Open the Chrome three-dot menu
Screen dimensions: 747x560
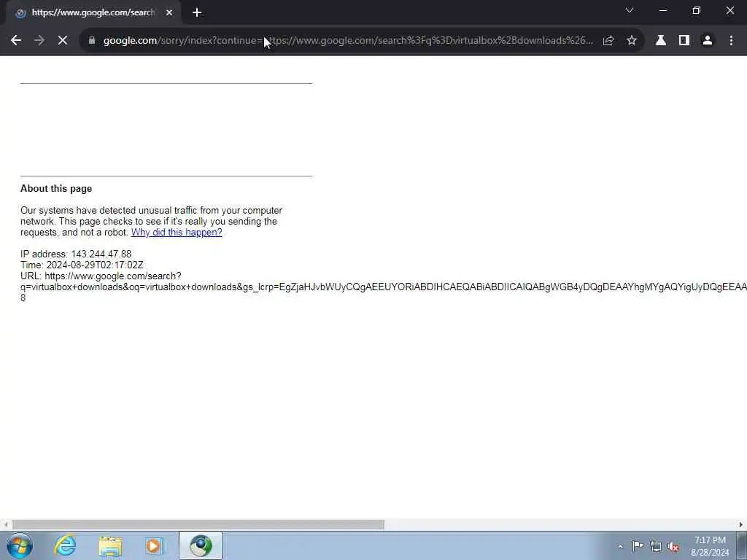point(731,41)
